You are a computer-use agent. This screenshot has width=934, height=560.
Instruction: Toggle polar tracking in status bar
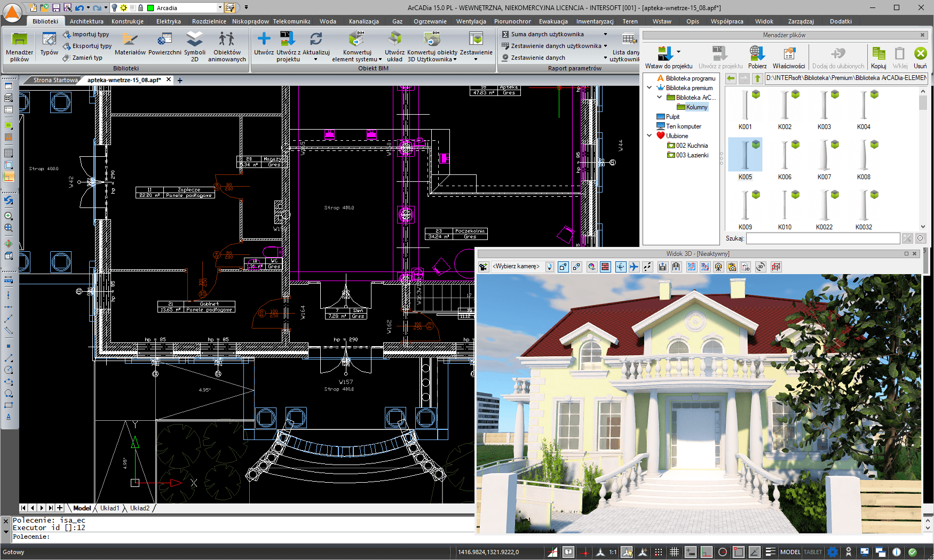click(x=723, y=552)
